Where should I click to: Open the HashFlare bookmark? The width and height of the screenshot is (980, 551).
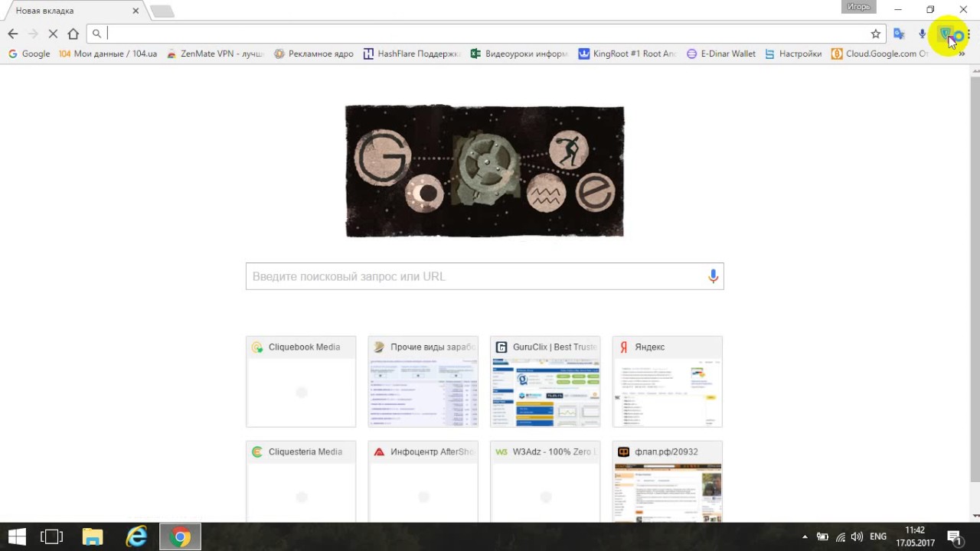pos(412,54)
